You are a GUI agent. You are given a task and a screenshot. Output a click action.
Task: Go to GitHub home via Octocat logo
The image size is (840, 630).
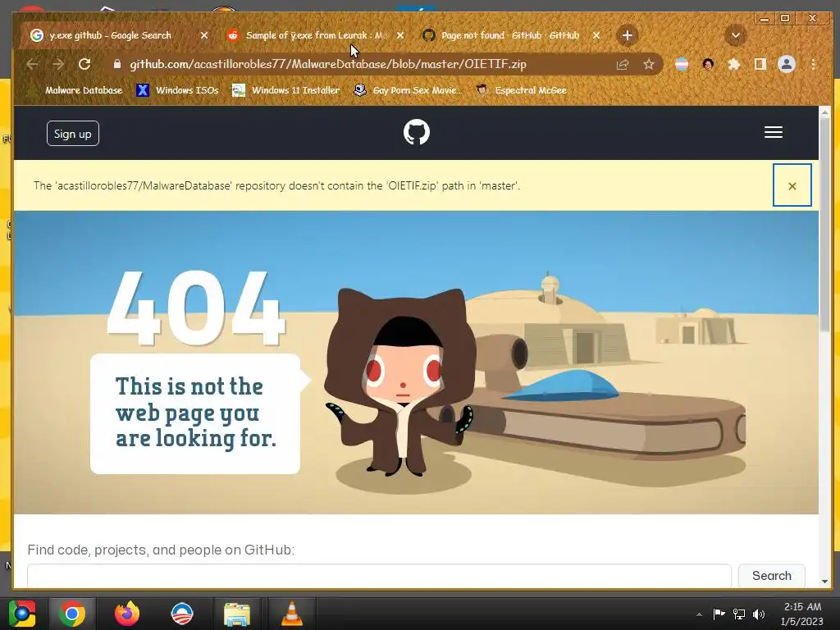tap(416, 132)
